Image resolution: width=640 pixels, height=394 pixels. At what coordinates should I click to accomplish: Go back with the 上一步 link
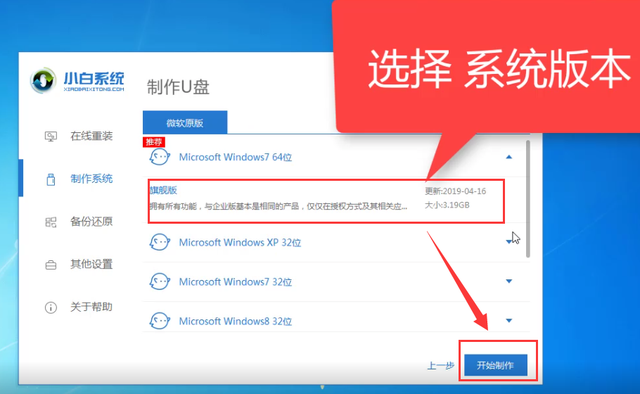coord(441,365)
